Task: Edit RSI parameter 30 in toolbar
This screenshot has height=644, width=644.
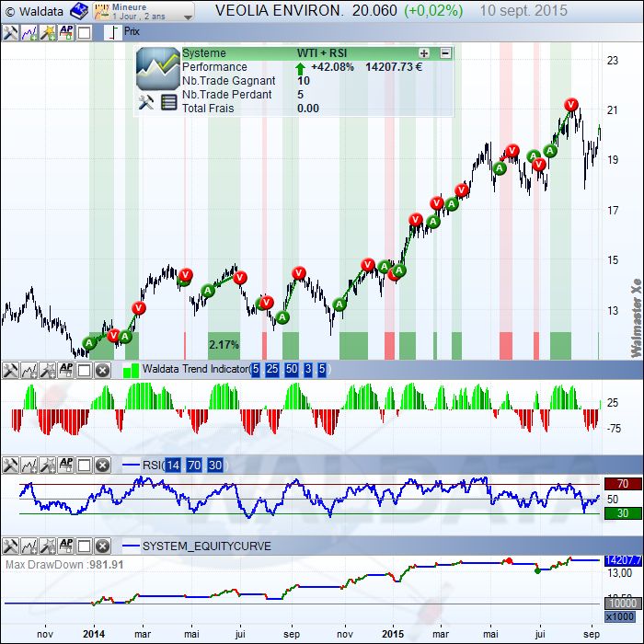Action: tap(215, 466)
